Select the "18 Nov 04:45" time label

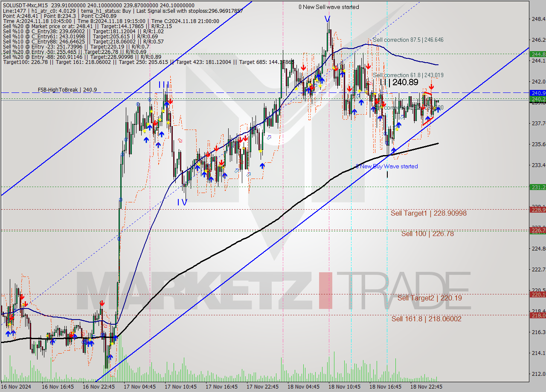pyautogui.click(x=303, y=387)
